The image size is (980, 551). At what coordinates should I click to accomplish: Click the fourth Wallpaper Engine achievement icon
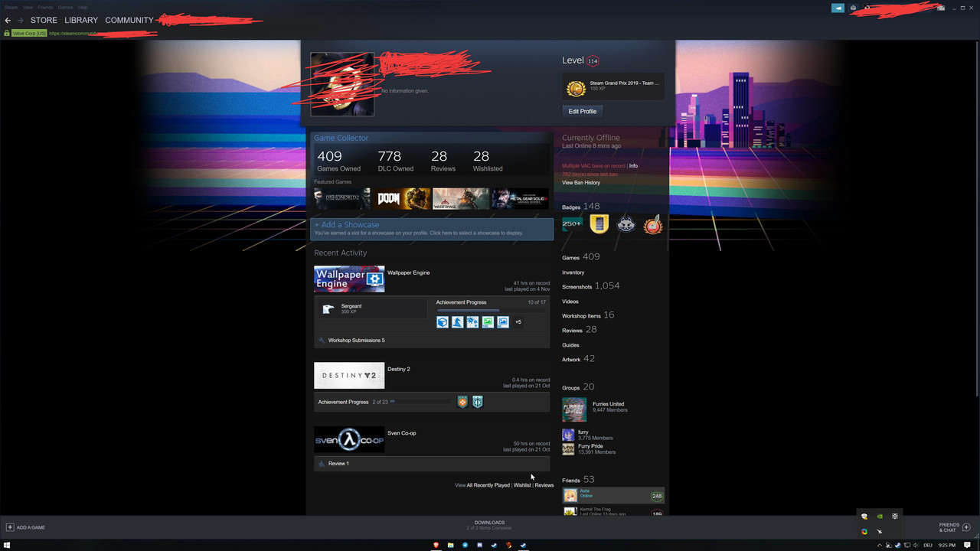(488, 322)
